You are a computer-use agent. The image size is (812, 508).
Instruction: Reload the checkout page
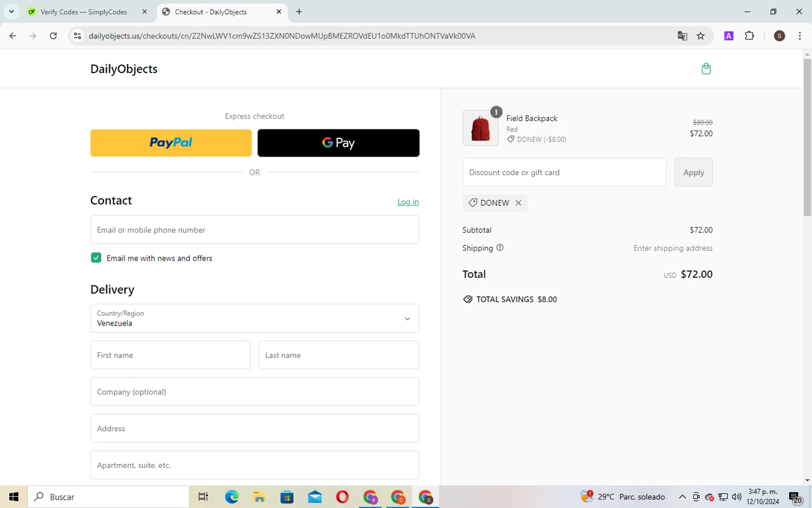pos(53,36)
